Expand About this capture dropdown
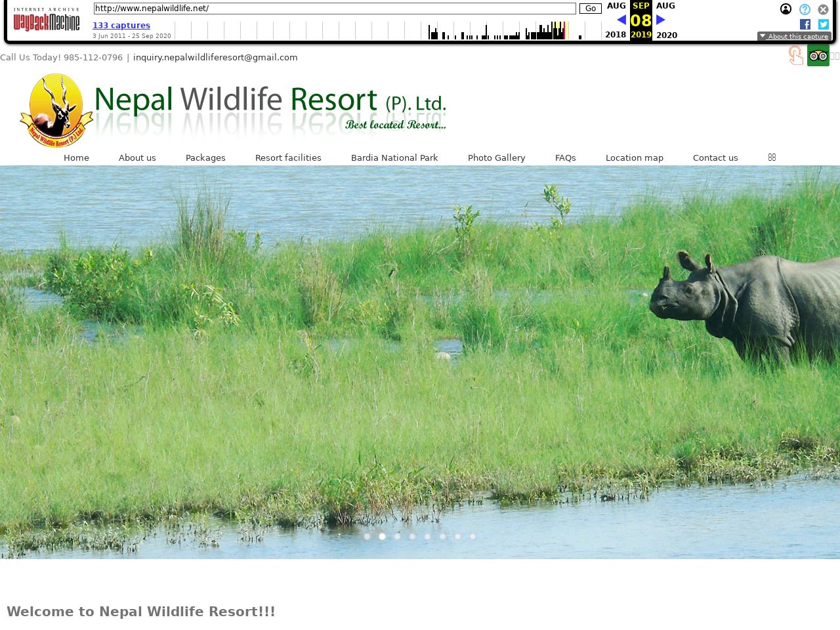 click(x=794, y=37)
